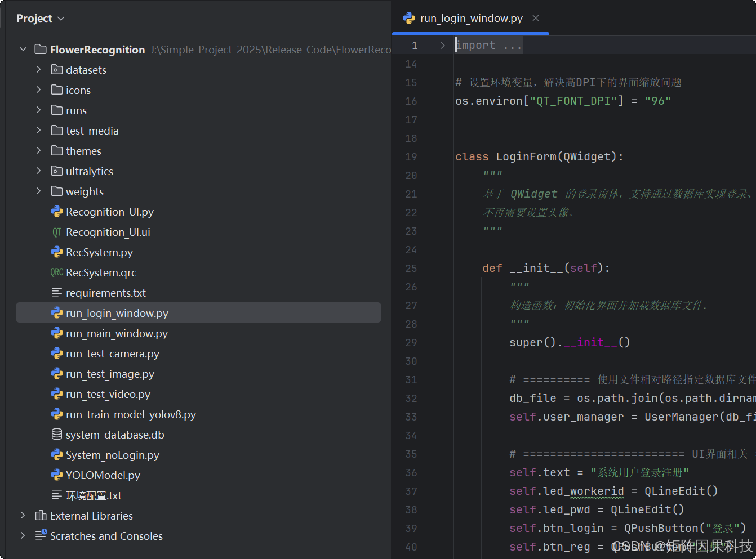
Task: Open the Project view dropdown
Action: pos(40,19)
